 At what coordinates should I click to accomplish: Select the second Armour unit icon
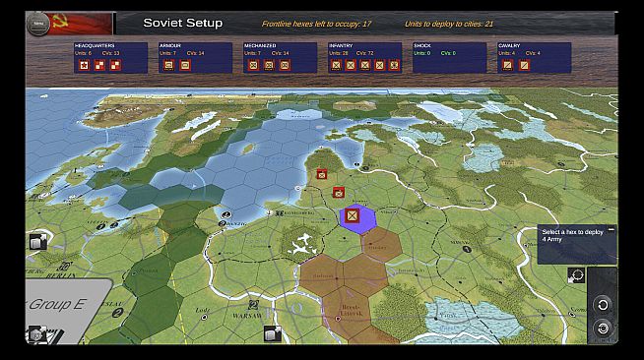[x=185, y=65]
